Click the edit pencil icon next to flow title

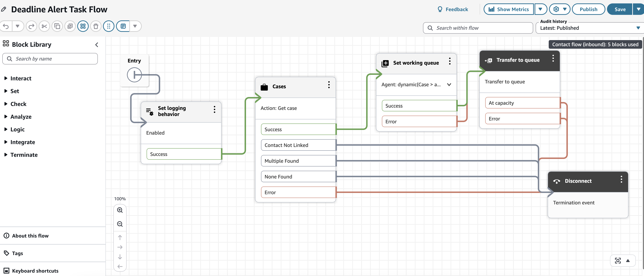coord(4,9)
